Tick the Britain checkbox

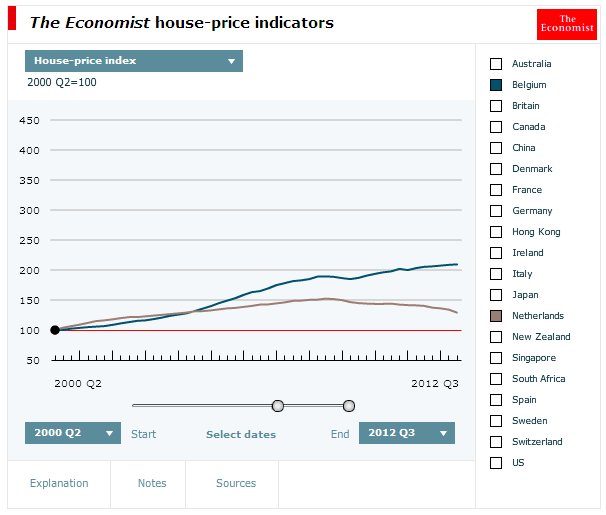coord(495,106)
